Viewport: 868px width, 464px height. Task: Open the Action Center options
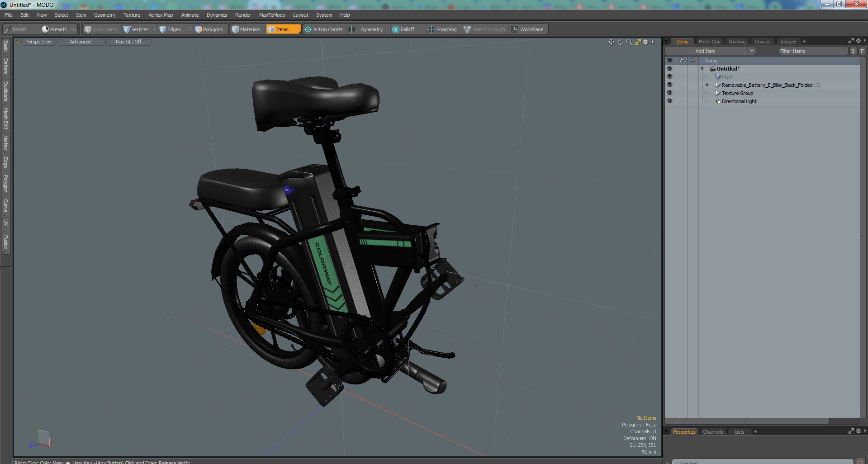coord(324,29)
